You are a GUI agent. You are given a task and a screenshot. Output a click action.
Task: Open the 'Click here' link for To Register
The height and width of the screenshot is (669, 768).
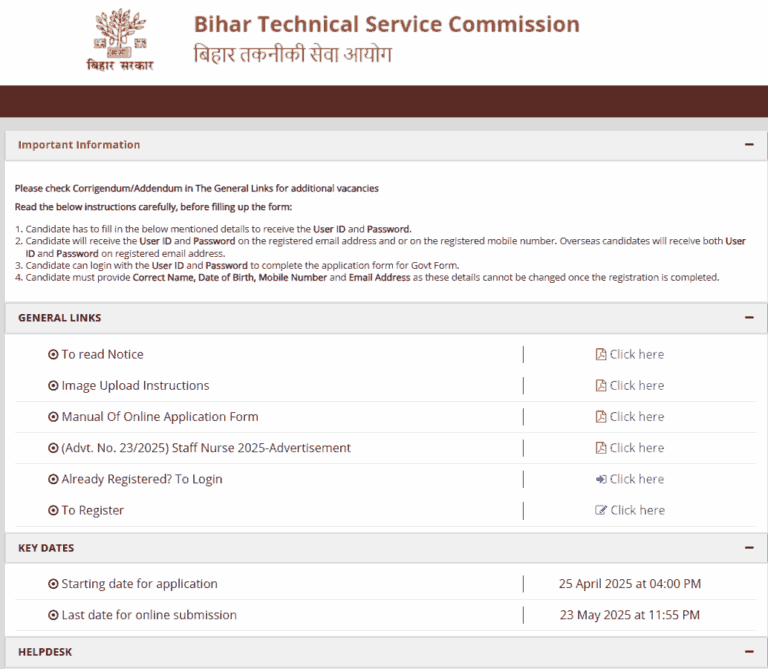tap(637, 510)
